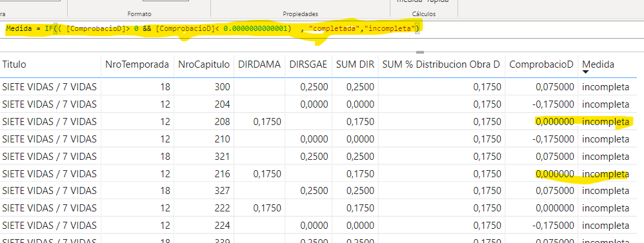Click incompleta Medida cell in row 204
Viewport: 644px width, 243px height.
[605, 104]
